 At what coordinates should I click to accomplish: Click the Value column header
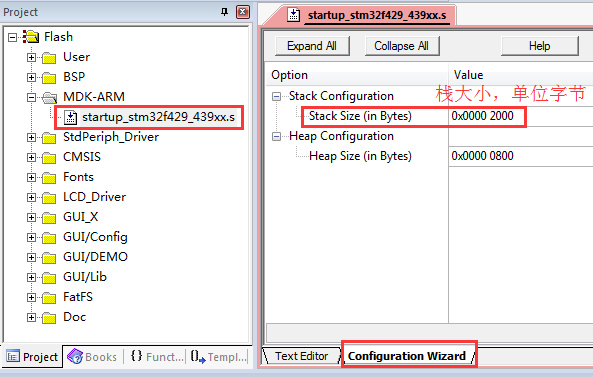pyautogui.click(x=521, y=75)
